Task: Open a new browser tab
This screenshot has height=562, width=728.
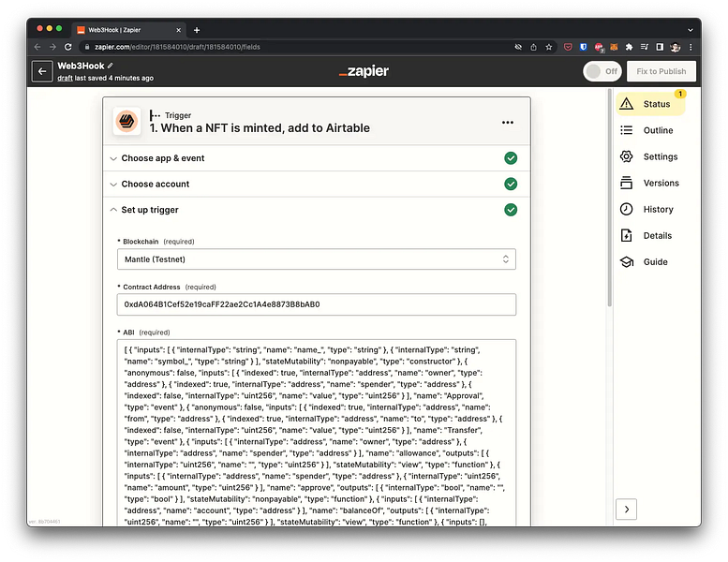Action: point(197,30)
